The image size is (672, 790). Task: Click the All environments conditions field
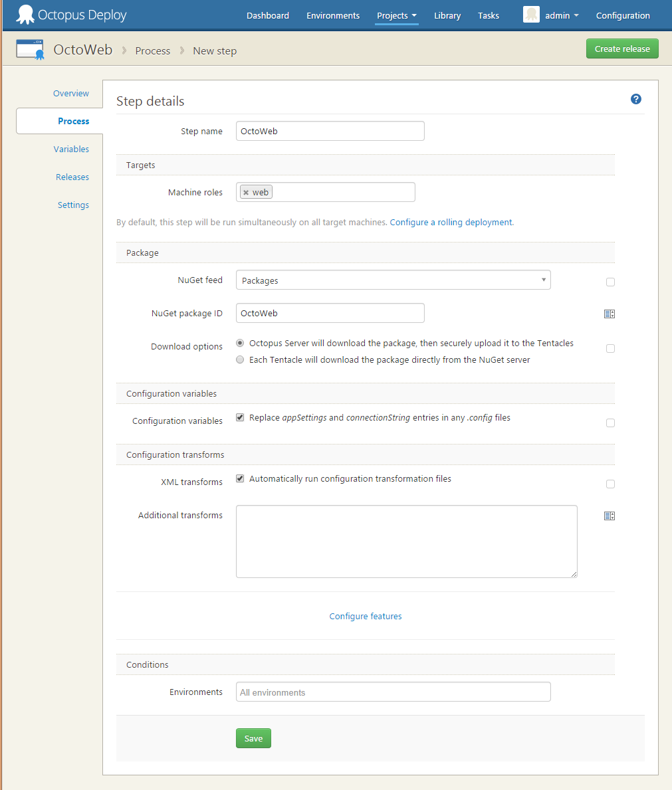point(393,692)
